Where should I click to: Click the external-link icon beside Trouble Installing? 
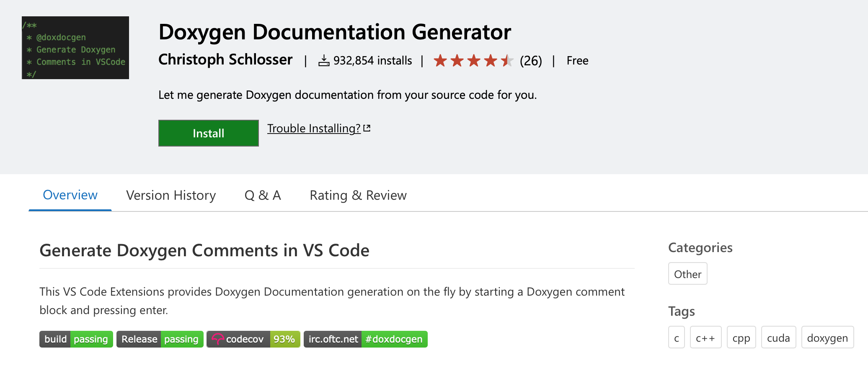[367, 128]
